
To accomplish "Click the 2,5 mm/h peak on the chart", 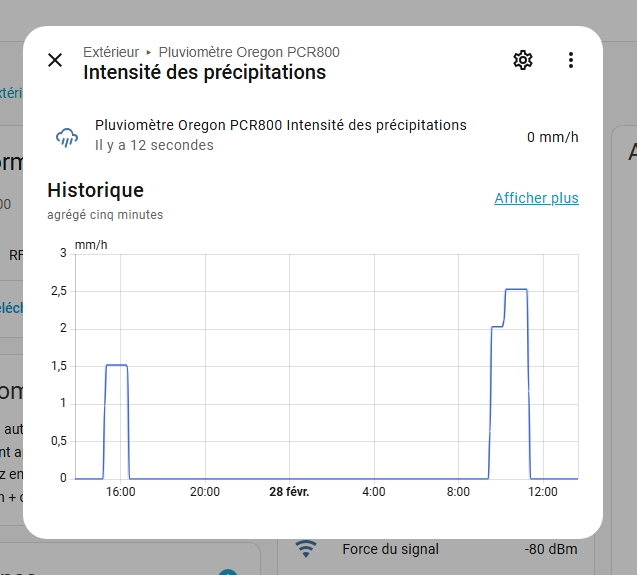I will pos(516,289).
